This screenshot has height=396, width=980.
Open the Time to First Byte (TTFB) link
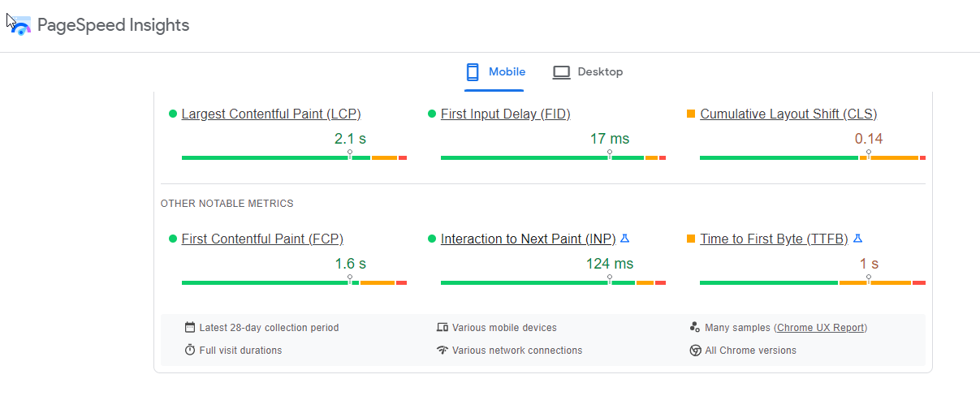click(x=774, y=239)
